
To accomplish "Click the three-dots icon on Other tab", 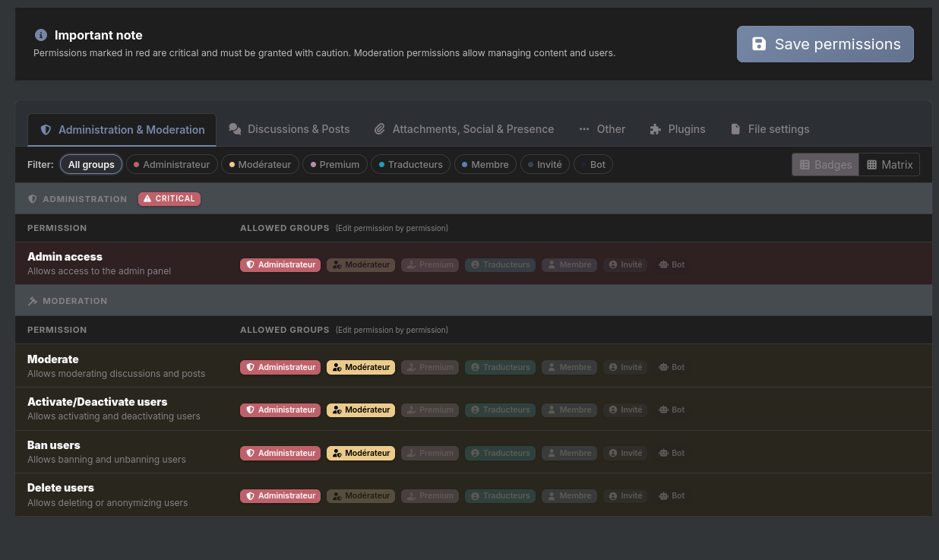I will point(584,129).
